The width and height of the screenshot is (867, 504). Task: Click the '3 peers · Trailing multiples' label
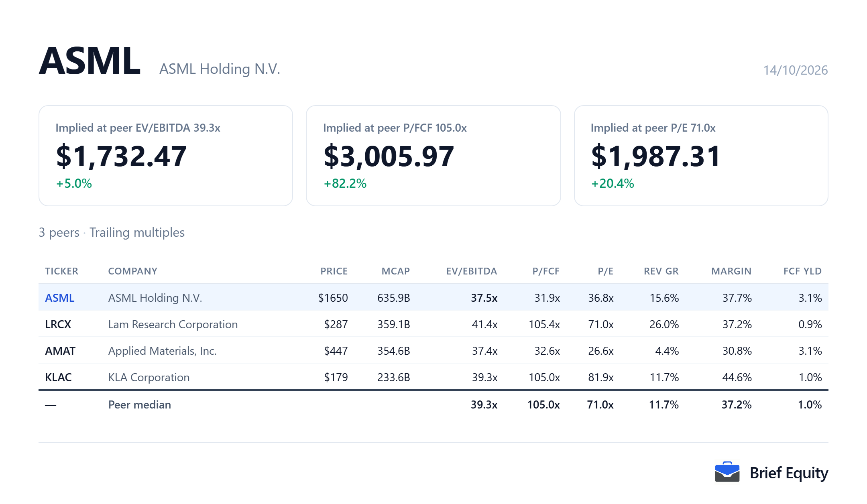[112, 232]
